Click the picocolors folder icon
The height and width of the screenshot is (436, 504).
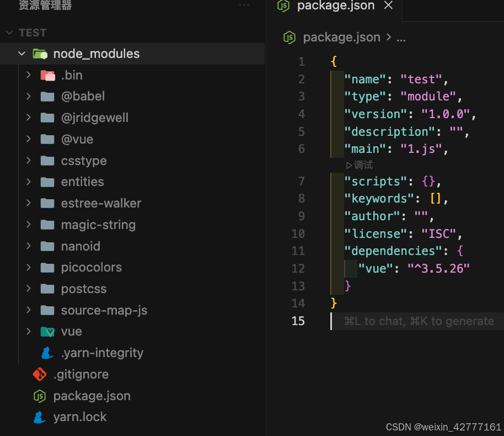pos(47,267)
